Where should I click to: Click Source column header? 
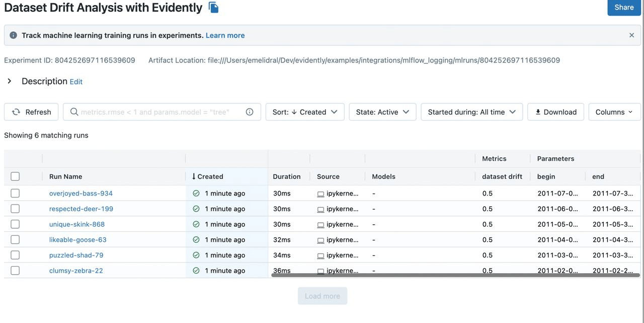pos(328,176)
